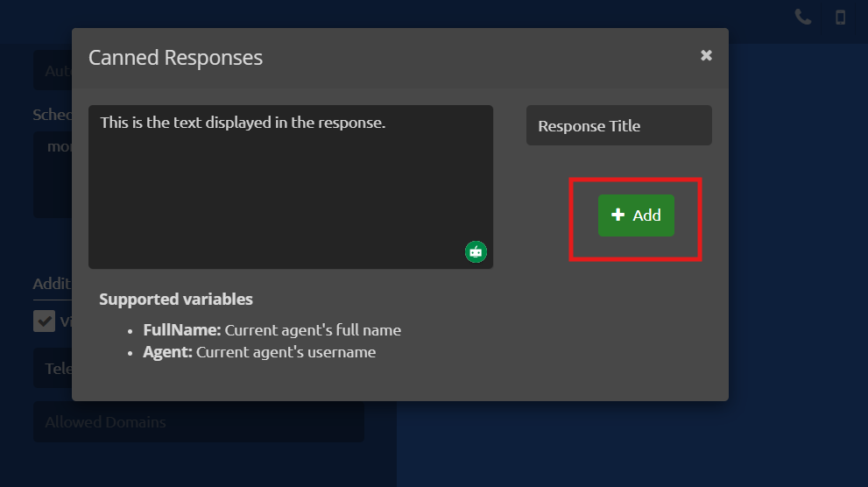Click the schedule box starting with "mon"
Viewport: 868px width, 487px height.
coord(53,175)
